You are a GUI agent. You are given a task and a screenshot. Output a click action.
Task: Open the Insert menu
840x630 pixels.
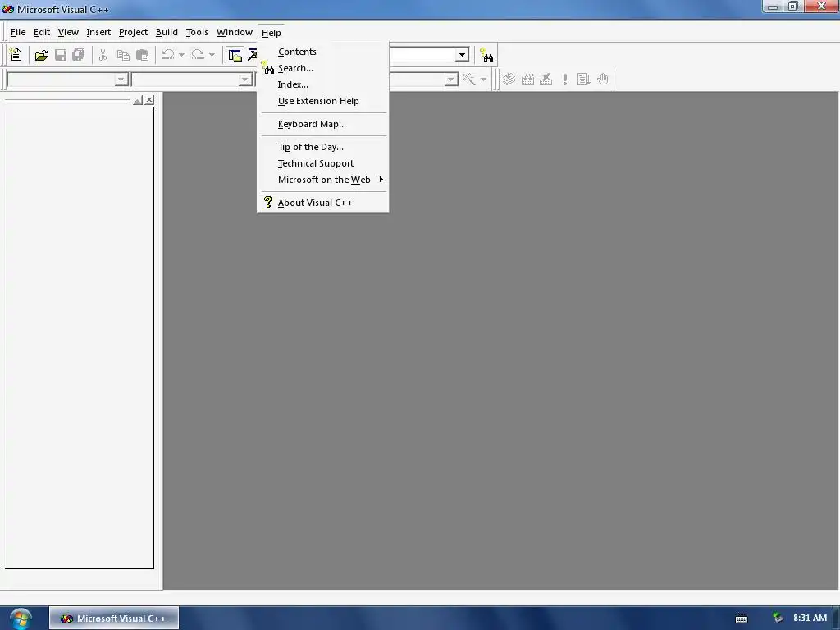pos(98,32)
